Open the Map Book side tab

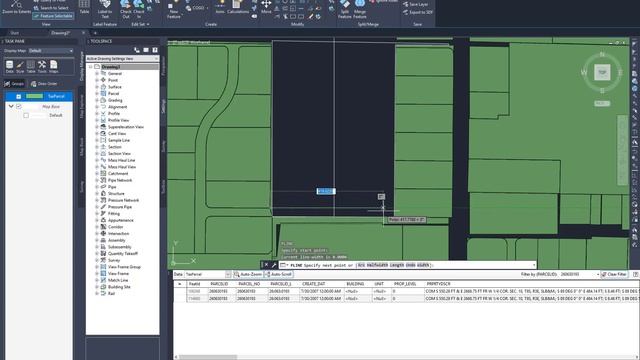coord(82,146)
